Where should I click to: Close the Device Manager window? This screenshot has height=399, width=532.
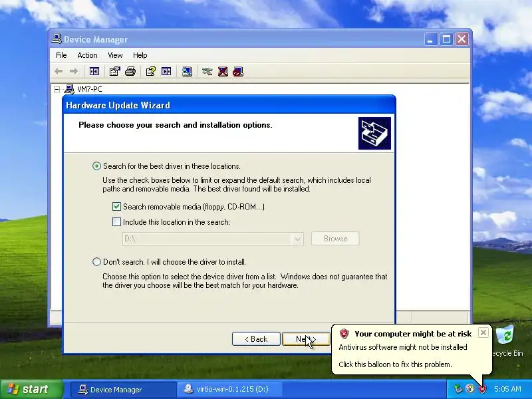click(462, 39)
